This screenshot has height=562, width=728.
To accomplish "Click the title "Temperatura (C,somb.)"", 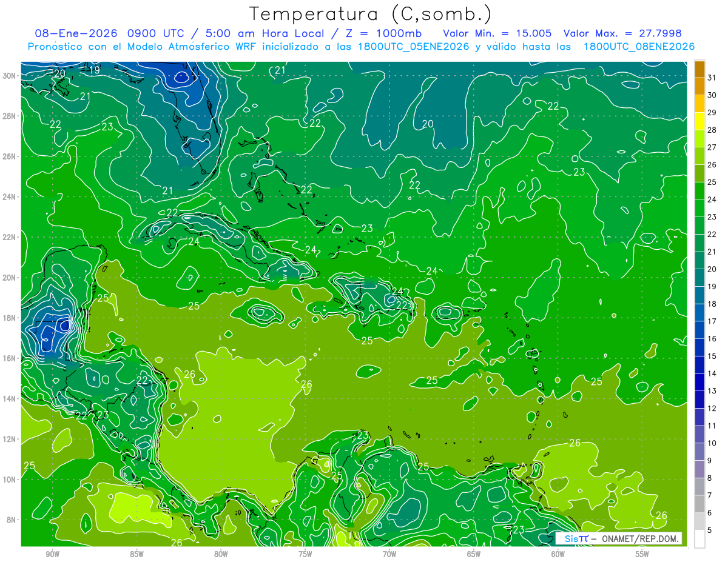I will (x=371, y=14).
